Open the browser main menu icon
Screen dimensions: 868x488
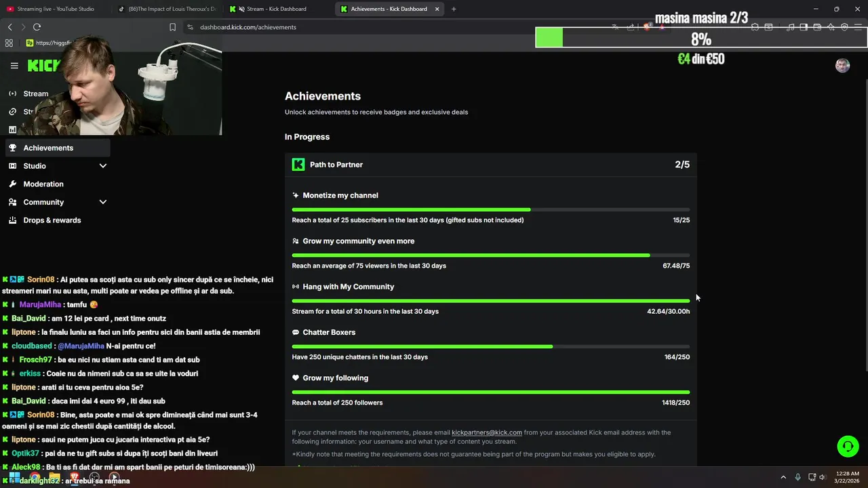(858, 27)
